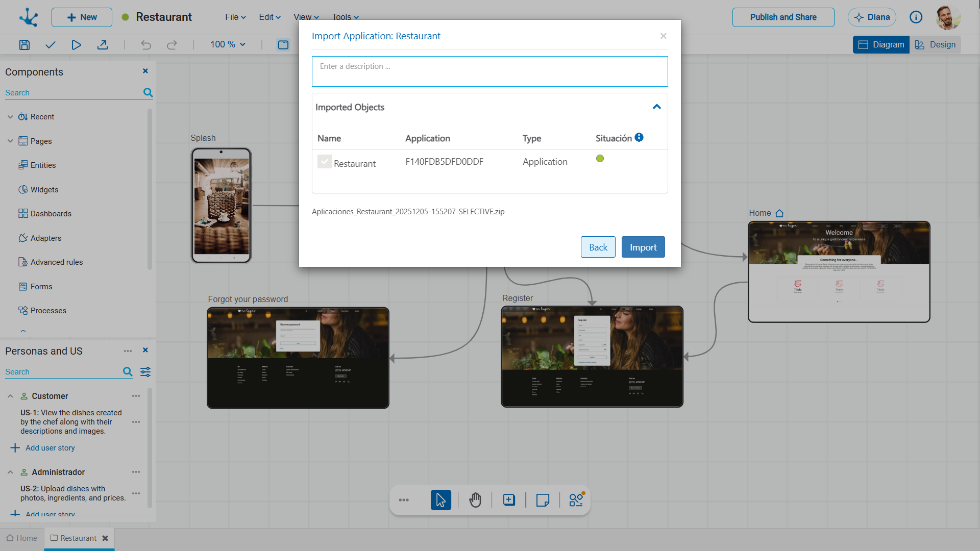Toggle the Restaurant row checkbox

click(x=325, y=162)
